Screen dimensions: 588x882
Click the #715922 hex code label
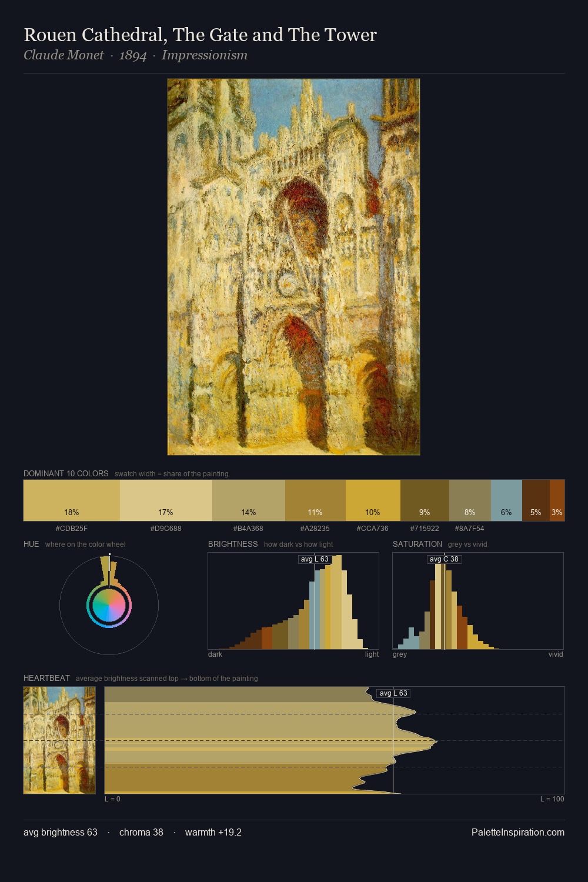(x=425, y=529)
